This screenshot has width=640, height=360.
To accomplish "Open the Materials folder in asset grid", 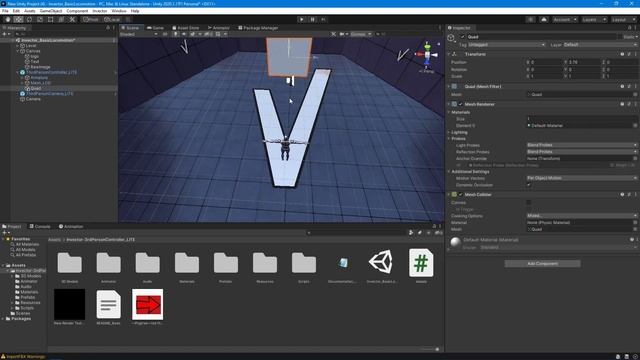I will pyautogui.click(x=187, y=262).
